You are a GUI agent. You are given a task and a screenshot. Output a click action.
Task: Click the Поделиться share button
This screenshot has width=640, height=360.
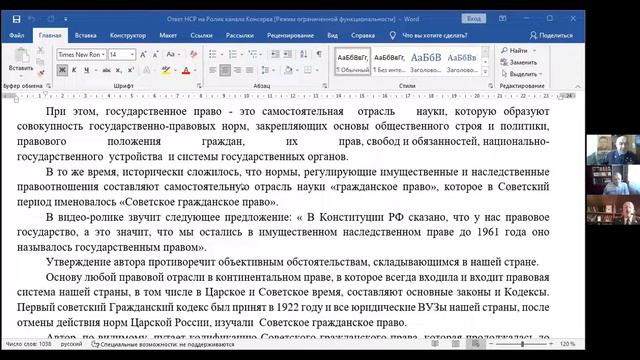pyautogui.click(x=551, y=36)
